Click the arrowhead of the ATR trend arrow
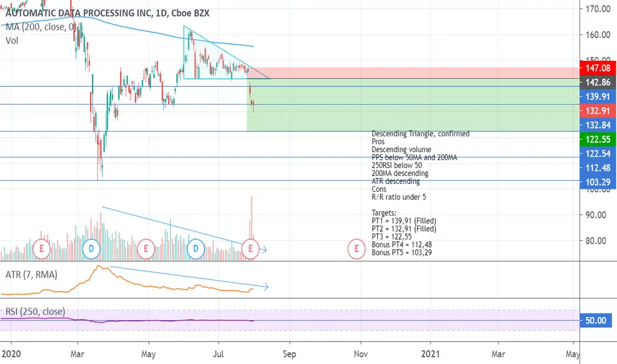 pyautogui.click(x=266, y=287)
